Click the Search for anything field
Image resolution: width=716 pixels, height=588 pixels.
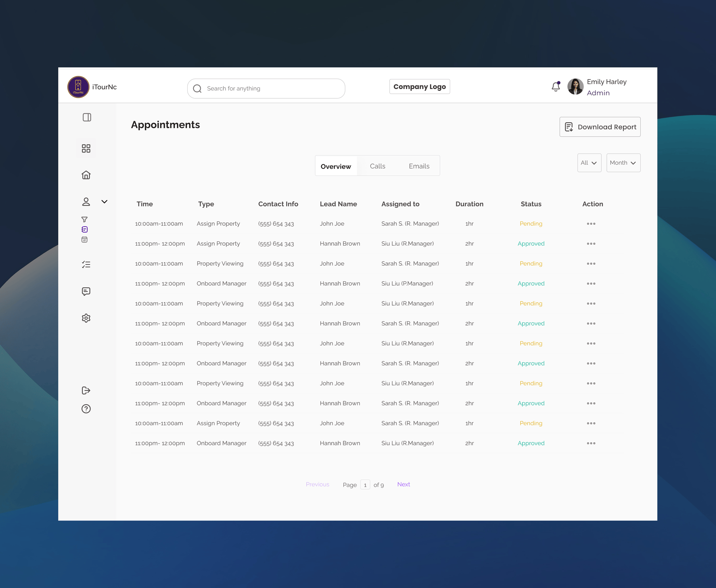266,89
